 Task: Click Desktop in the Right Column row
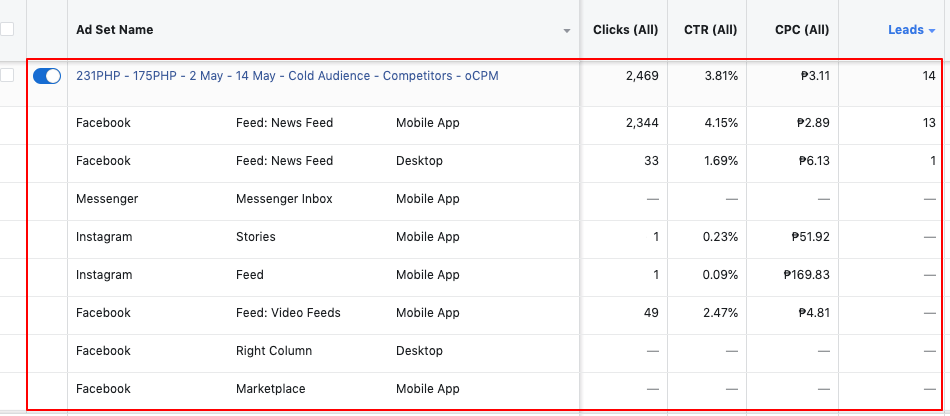pyautogui.click(x=419, y=351)
